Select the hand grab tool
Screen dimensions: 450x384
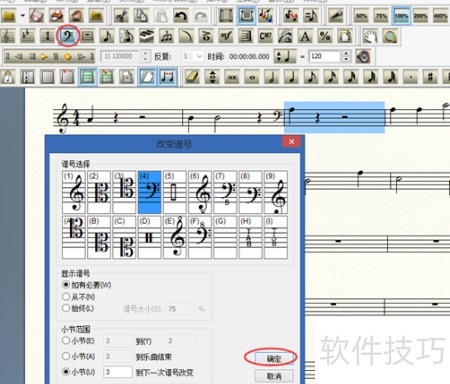(370, 36)
